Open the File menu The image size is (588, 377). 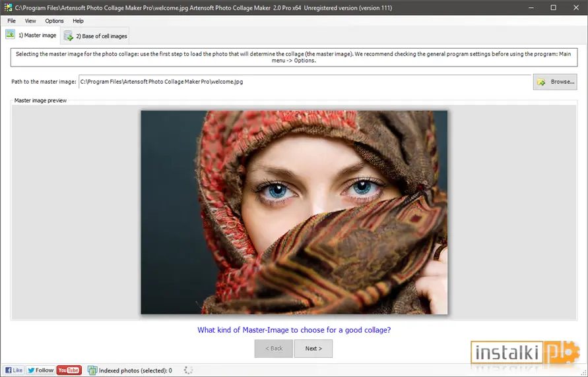click(x=12, y=21)
